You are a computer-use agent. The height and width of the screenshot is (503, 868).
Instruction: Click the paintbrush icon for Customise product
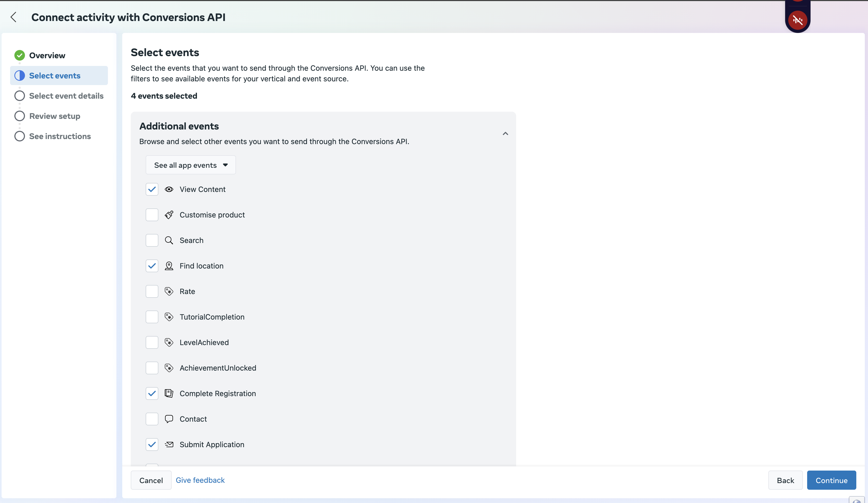169,215
